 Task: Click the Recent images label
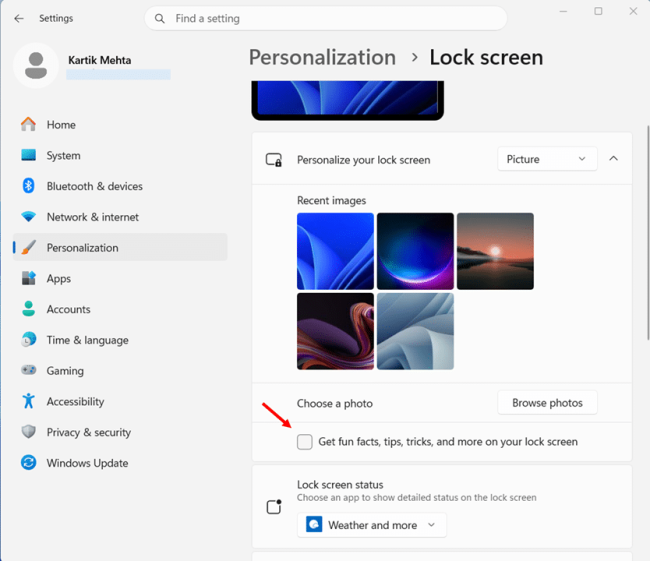331,200
